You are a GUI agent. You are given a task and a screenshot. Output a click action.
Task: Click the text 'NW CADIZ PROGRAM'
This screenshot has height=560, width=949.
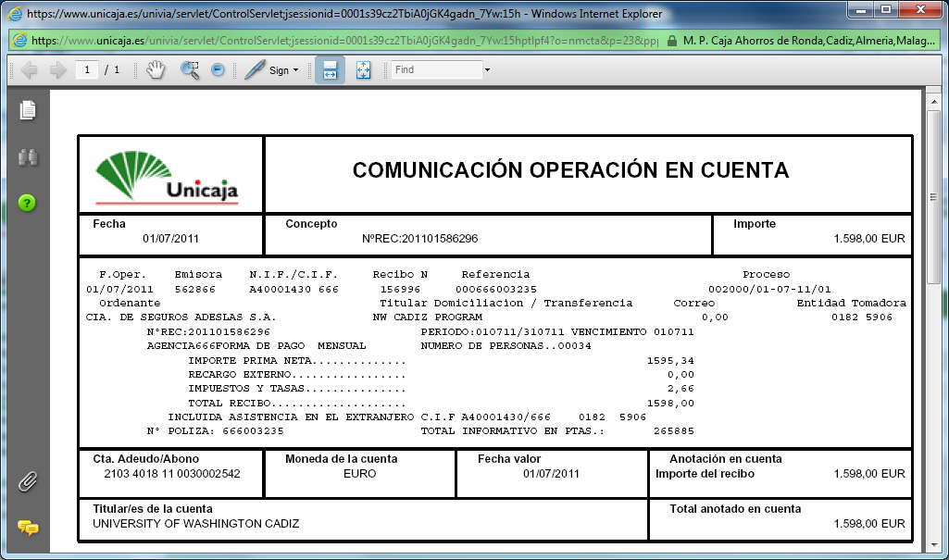[428, 317]
